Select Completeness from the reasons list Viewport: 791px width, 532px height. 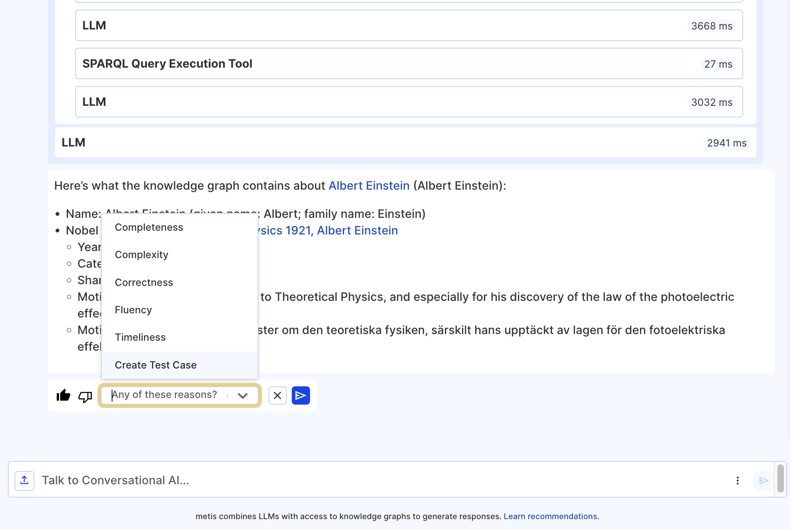tap(180, 227)
